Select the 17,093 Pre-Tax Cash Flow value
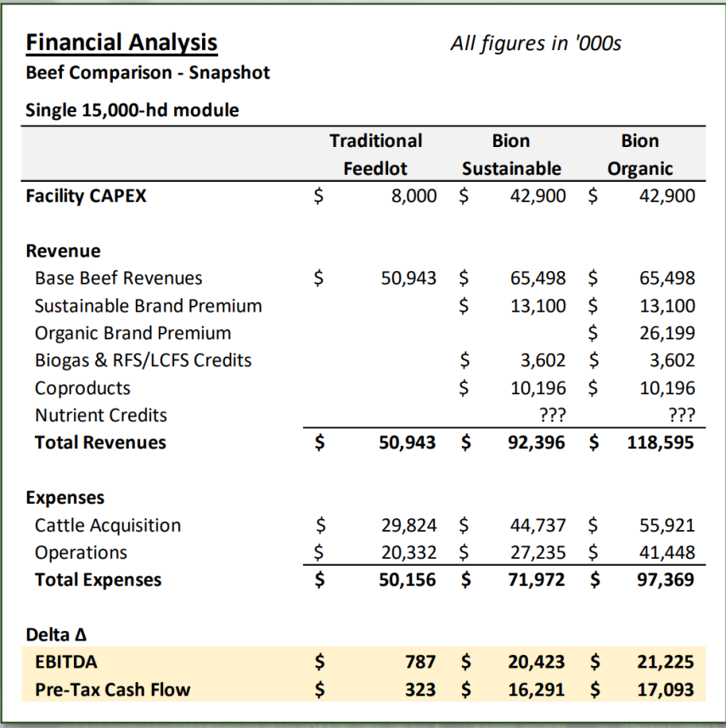726x728 pixels. pyautogui.click(x=665, y=690)
